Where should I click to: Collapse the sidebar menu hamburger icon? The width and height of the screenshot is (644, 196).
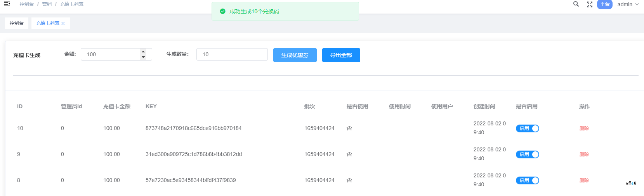pyautogui.click(x=7, y=3)
